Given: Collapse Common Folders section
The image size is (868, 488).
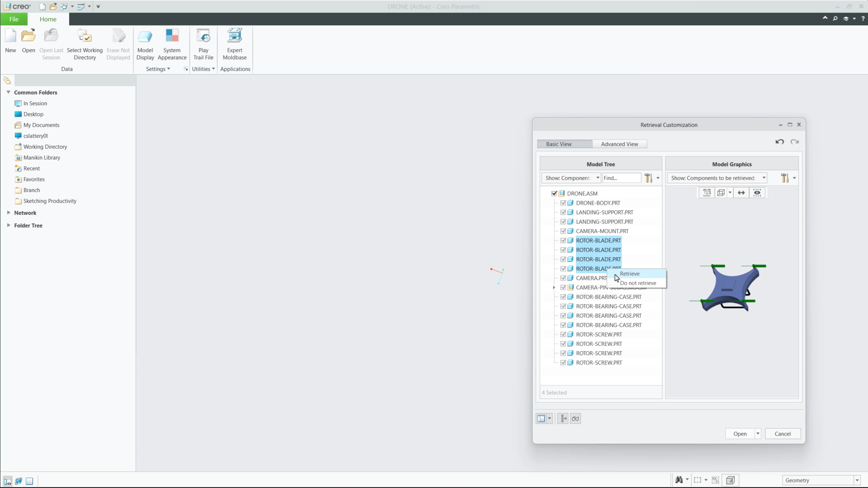Looking at the screenshot, I should pos(8,92).
